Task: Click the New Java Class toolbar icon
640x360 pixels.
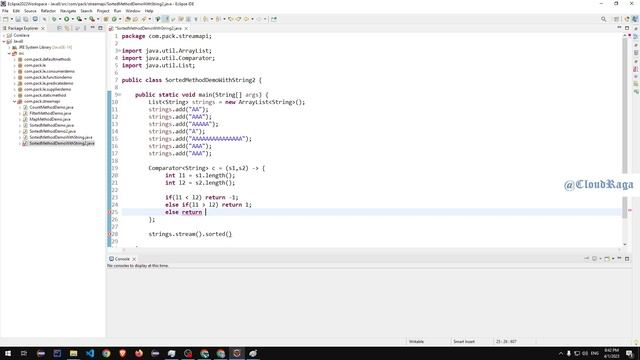Action: (x=114, y=19)
